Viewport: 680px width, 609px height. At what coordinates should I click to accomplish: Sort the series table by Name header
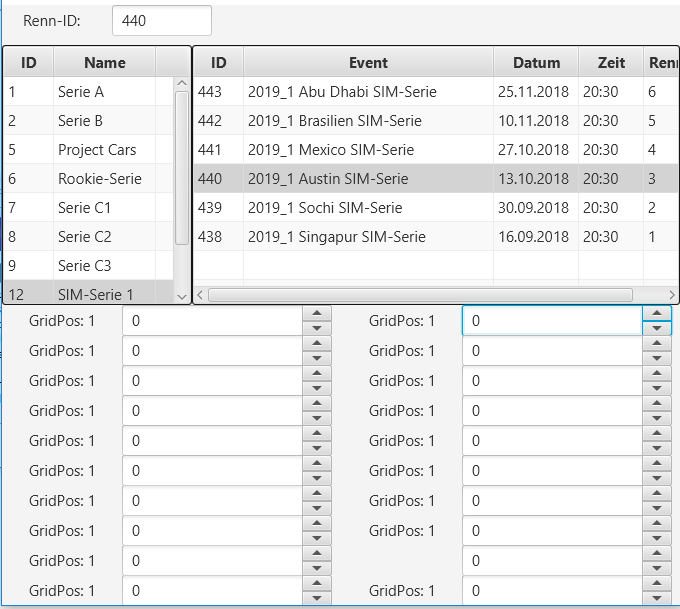pyautogui.click(x=104, y=62)
